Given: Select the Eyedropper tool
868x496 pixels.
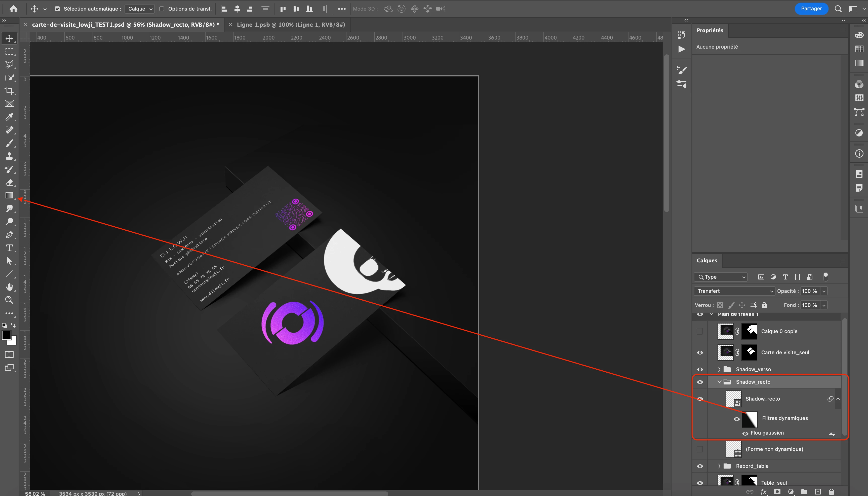Looking at the screenshot, I should [9, 117].
